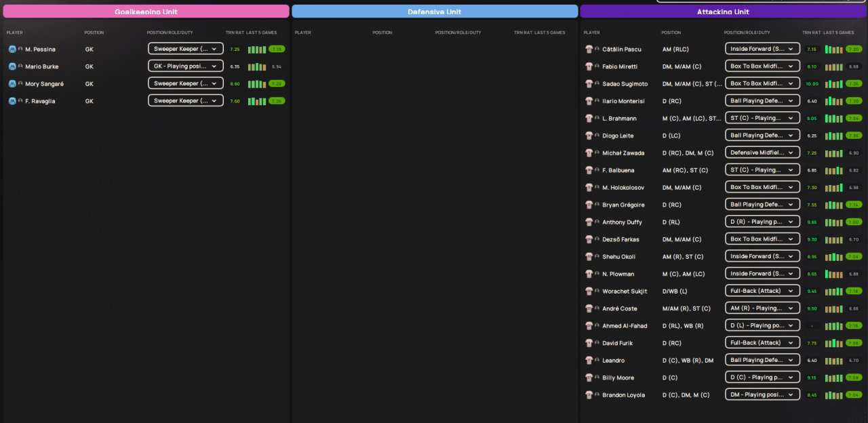This screenshot has width=868, height=423.
Task: Click Cătălin Pascu's shirt icon
Action: [x=589, y=49]
